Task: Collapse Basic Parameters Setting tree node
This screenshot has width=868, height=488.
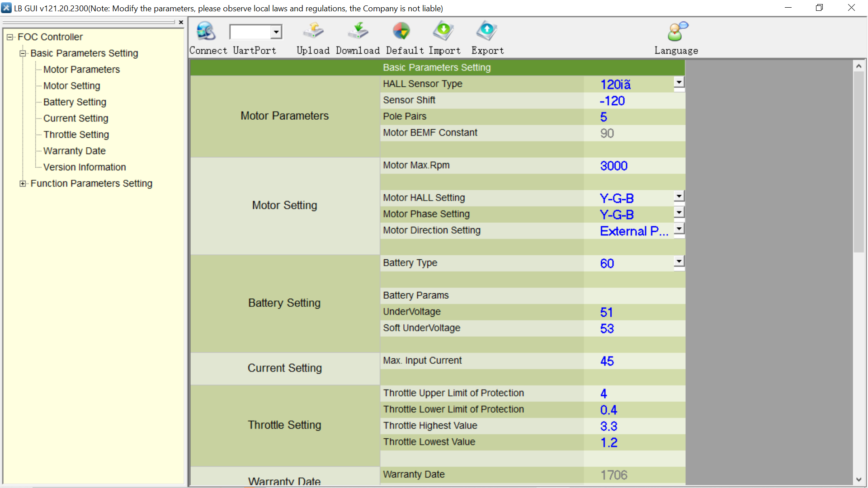Action: tap(23, 53)
